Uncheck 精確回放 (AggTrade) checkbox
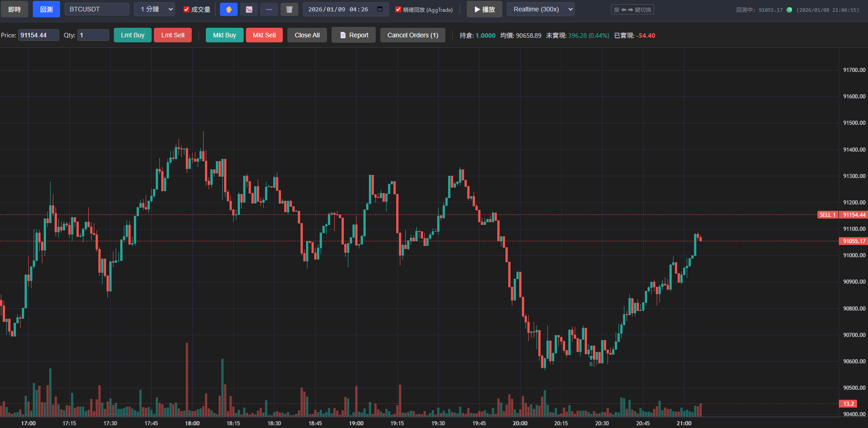868x428 pixels. point(398,10)
